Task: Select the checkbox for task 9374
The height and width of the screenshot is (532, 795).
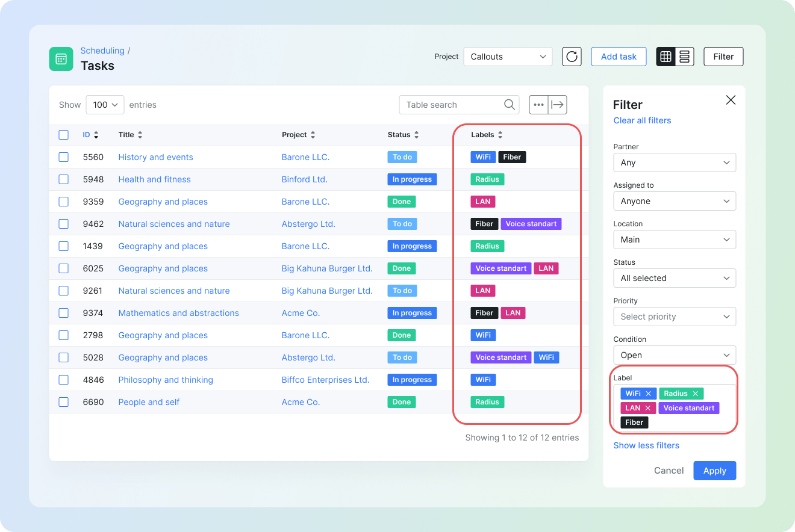Action: [x=64, y=313]
